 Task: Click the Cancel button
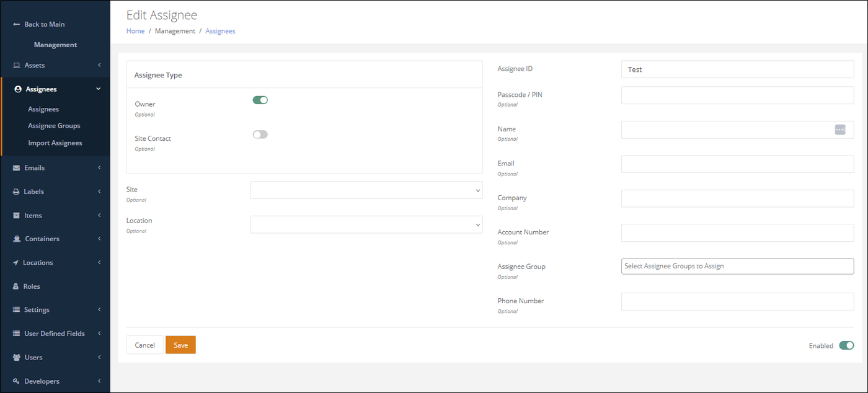tap(144, 345)
